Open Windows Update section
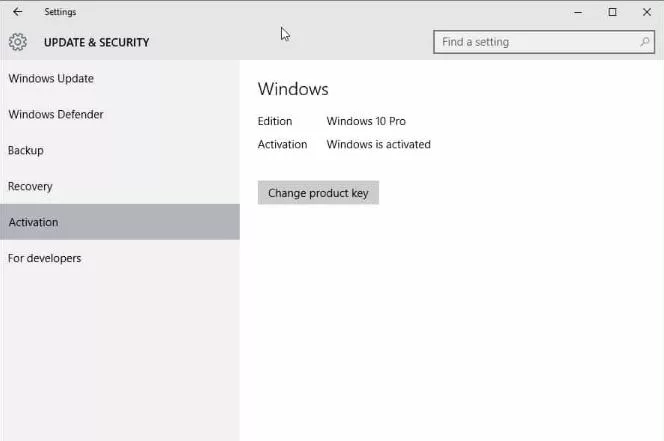Screen dimensions: 664x441 (120, 78)
